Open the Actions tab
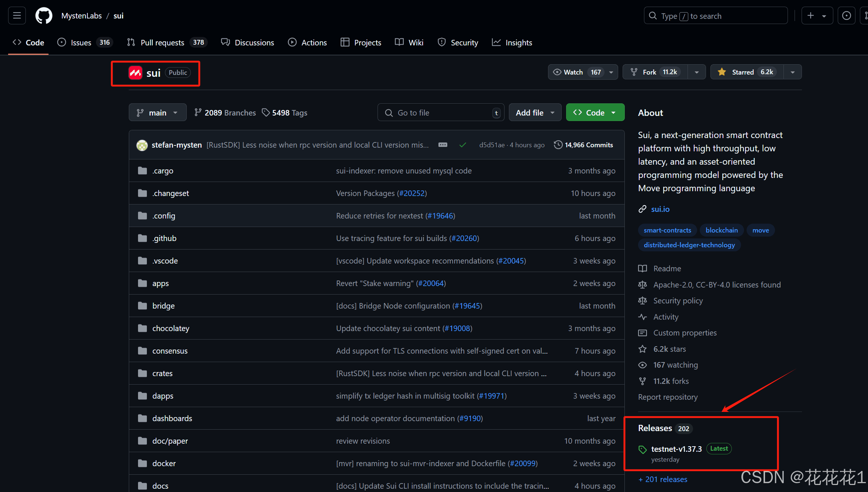Viewport: 868px width, 492px height. pyautogui.click(x=307, y=42)
